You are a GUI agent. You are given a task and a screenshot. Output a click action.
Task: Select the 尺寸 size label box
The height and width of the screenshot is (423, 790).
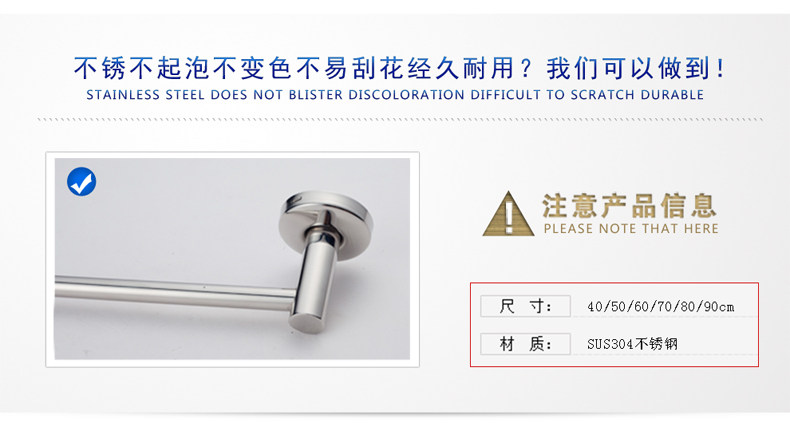pos(525,306)
